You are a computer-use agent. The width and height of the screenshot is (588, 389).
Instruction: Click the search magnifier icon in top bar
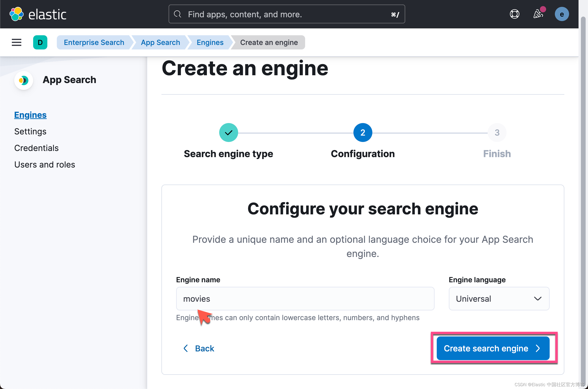pos(177,14)
